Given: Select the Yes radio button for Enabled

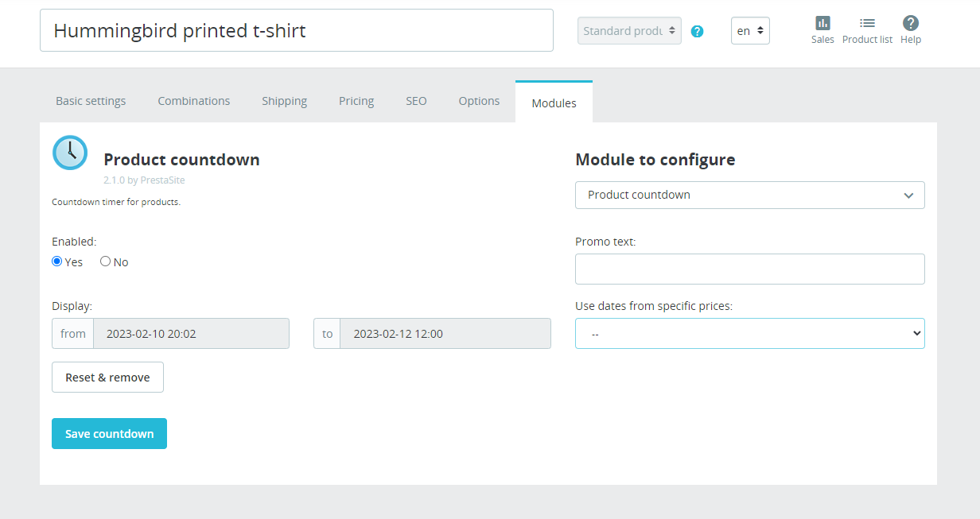Looking at the screenshot, I should 56,261.
